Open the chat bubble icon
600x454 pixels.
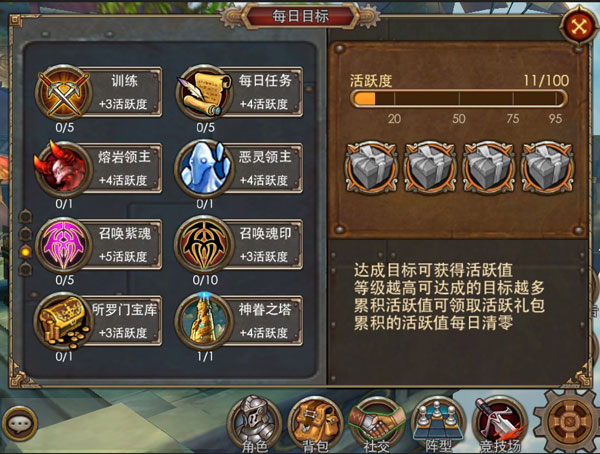point(19,424)
